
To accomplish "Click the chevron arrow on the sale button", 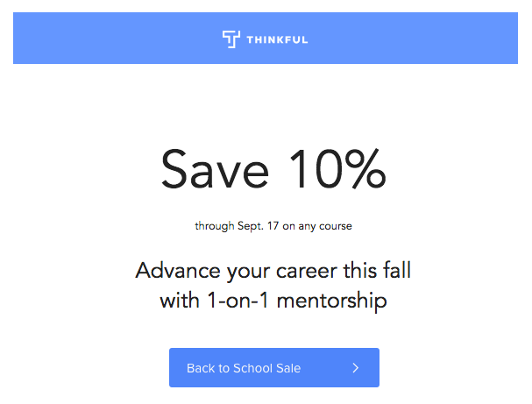I will (x=355, y=368).
